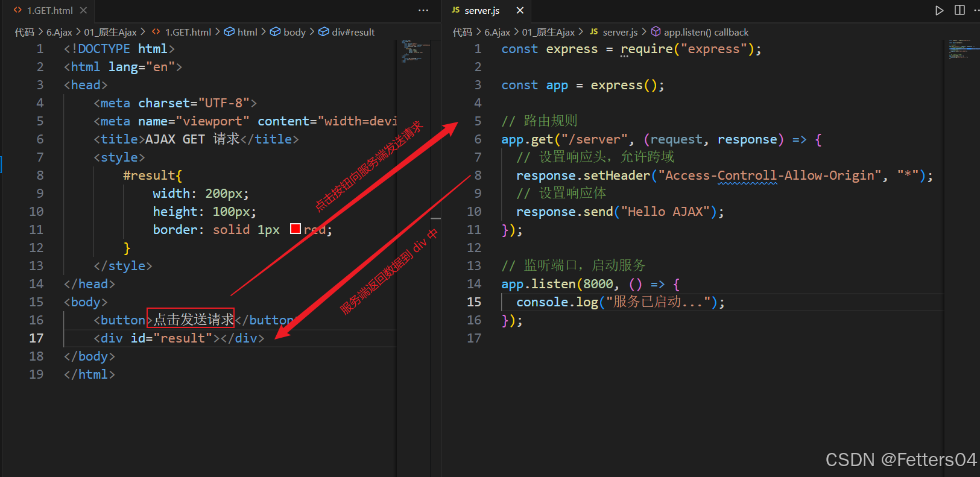Screen dimensions: 980x477
Task: Click the "// 路由规则" comment
Action: 539,121
